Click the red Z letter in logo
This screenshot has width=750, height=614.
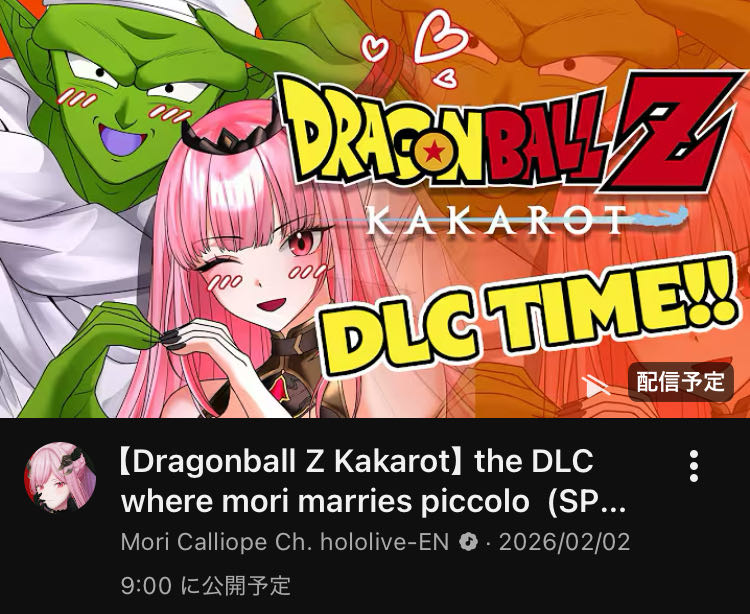pos(670,132)
